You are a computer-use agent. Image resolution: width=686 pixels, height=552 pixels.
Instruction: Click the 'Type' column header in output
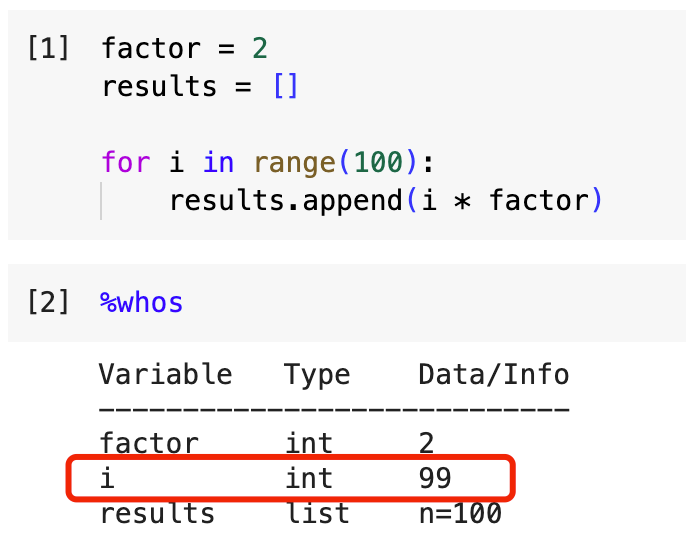coord(317,375)
